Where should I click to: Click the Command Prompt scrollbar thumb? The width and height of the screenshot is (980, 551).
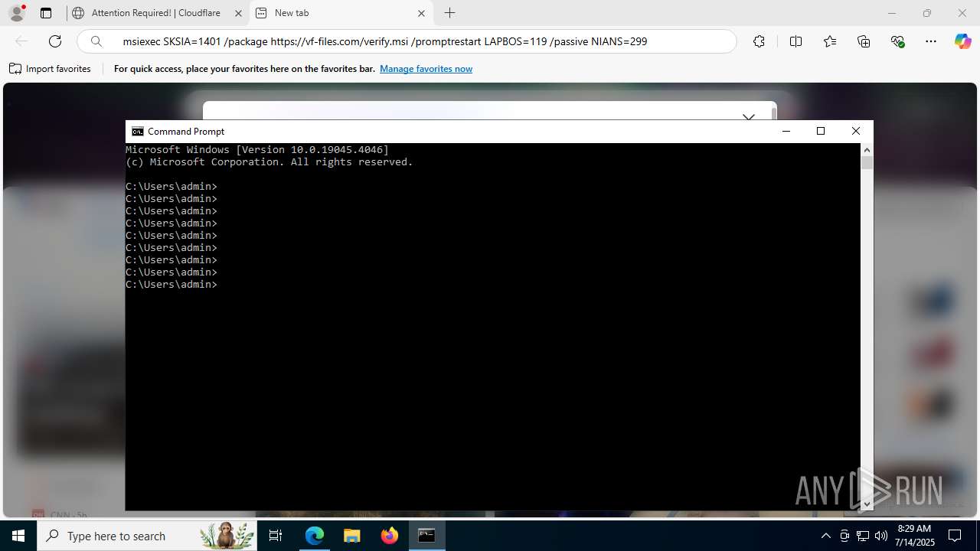click(867, 162)
